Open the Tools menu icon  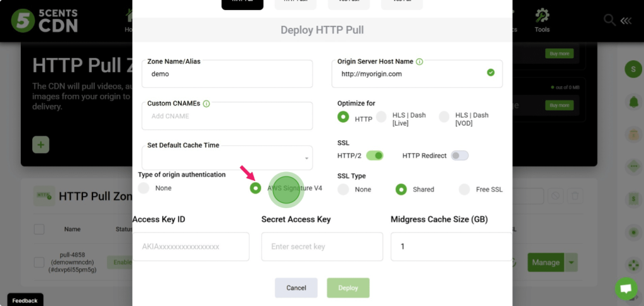541,16
